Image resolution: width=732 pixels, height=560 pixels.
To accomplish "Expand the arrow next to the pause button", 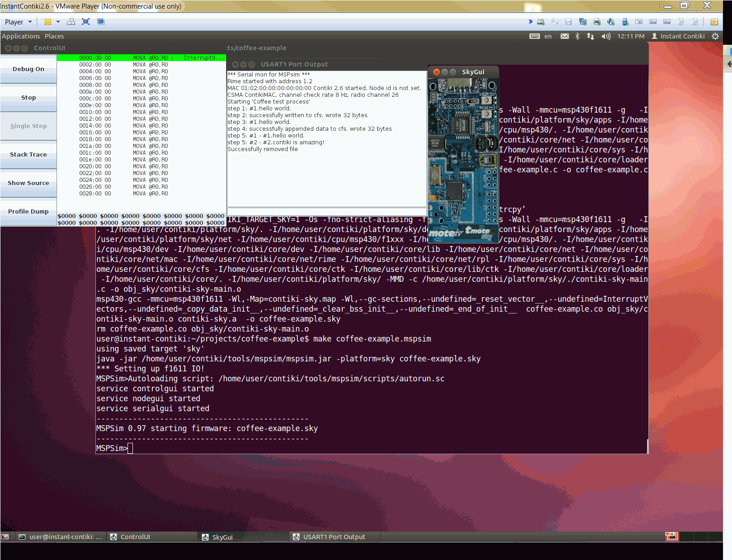I will point(58,22).
